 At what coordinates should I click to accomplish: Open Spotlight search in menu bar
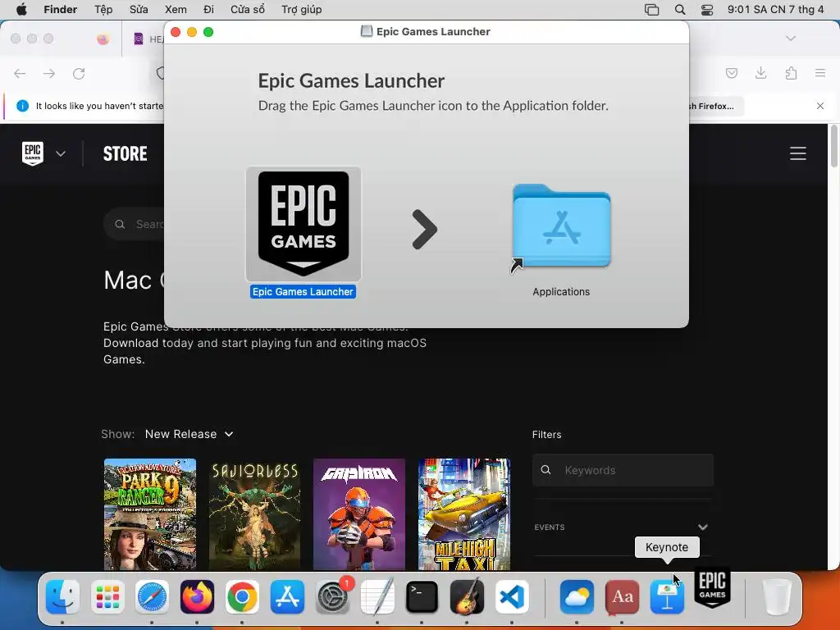point(680,10)
